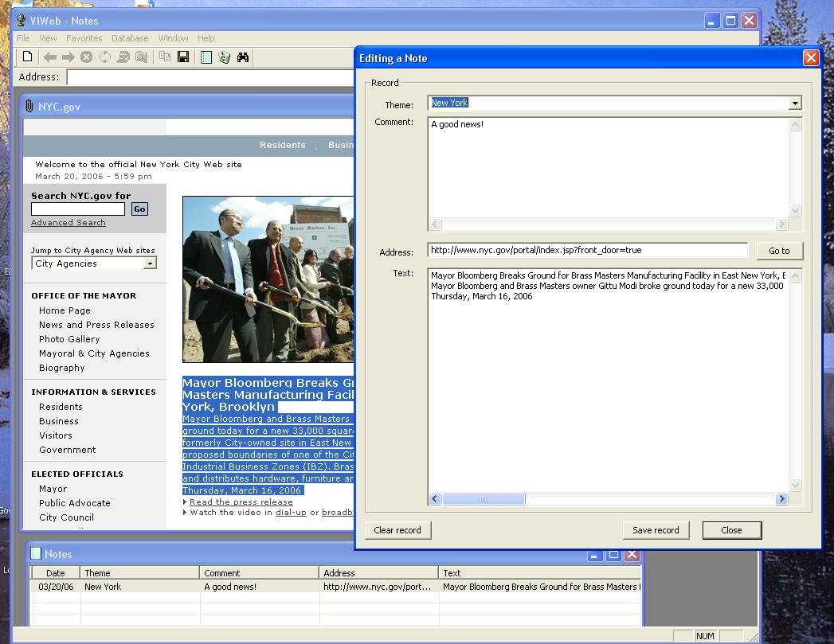Image resolution: width=834 pixels, height=644 pixels.
Task: Click inside the note Text area
Action: coord(609,381)
